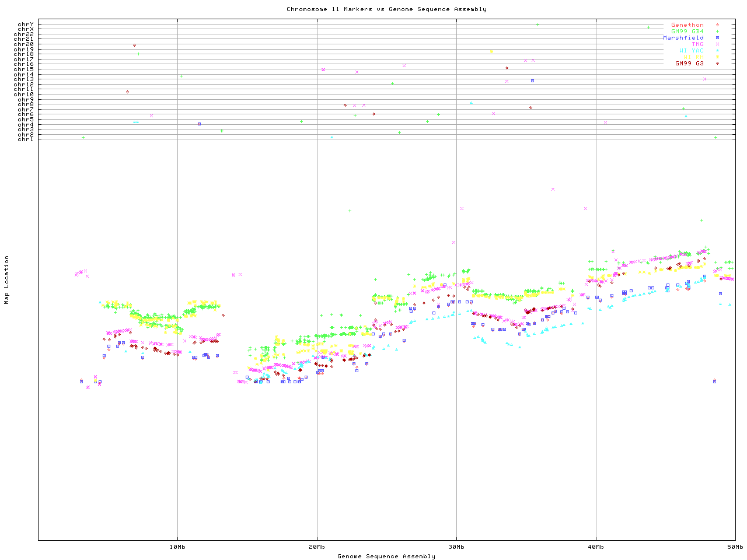Click the yellow star WI RH legend marker
The width and height of the screenshot is (747, 560).
point(717,57)
